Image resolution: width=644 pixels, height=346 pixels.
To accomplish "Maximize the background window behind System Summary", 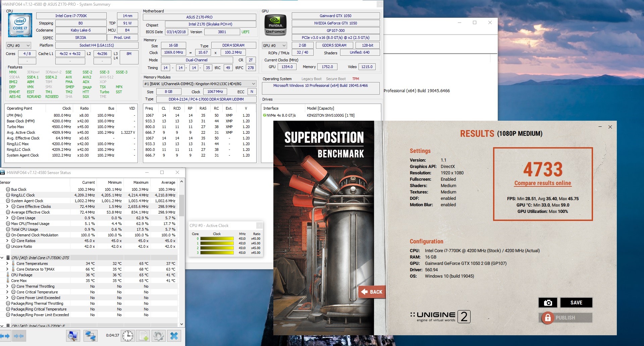I will [475, 22].
